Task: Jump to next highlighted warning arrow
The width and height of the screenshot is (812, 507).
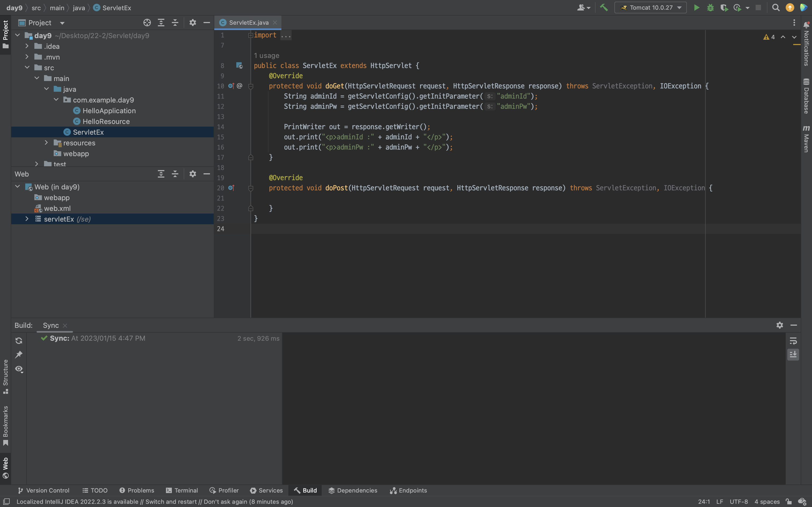Action: [794, 37]
